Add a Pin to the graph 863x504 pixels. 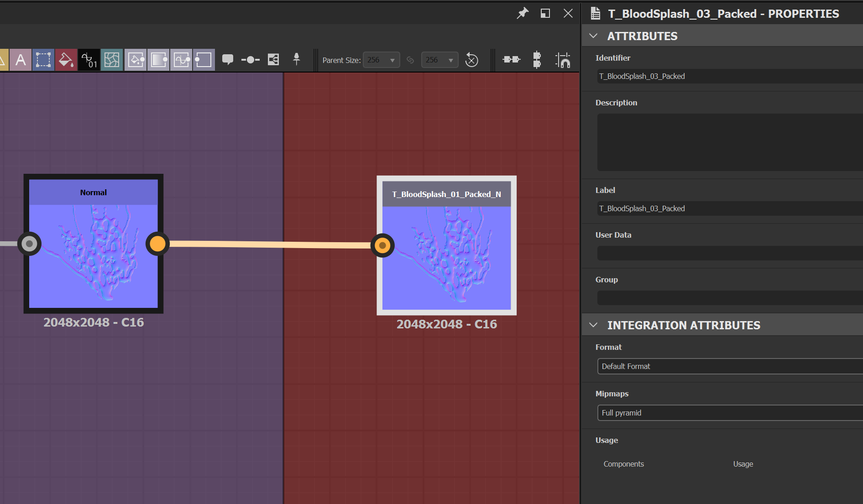(296, 59)
